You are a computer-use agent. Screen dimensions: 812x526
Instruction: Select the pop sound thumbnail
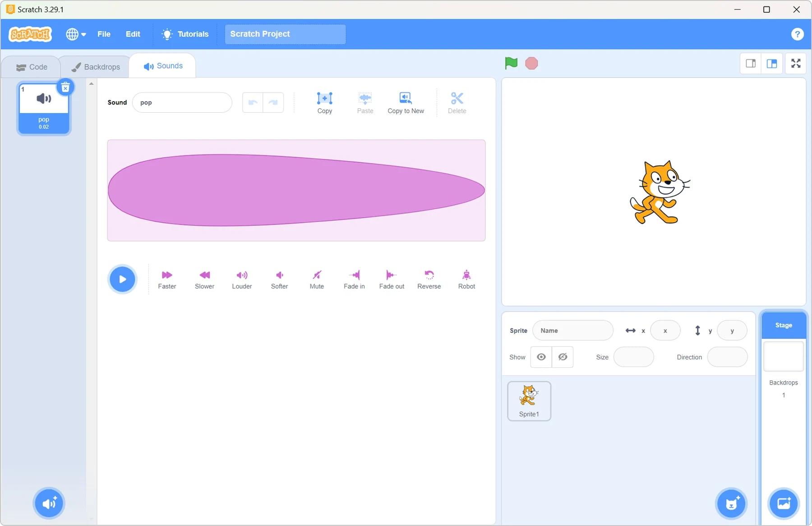(44, 108)
